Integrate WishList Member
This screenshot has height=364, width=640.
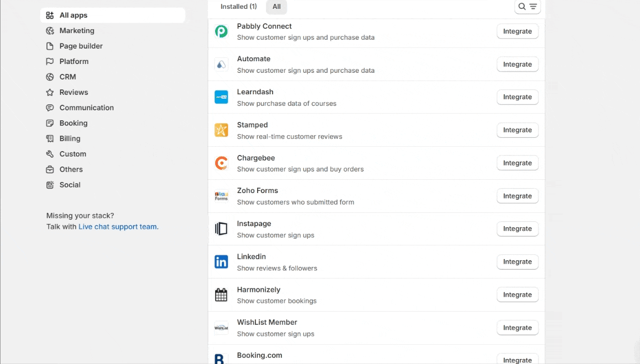(517, 328)
